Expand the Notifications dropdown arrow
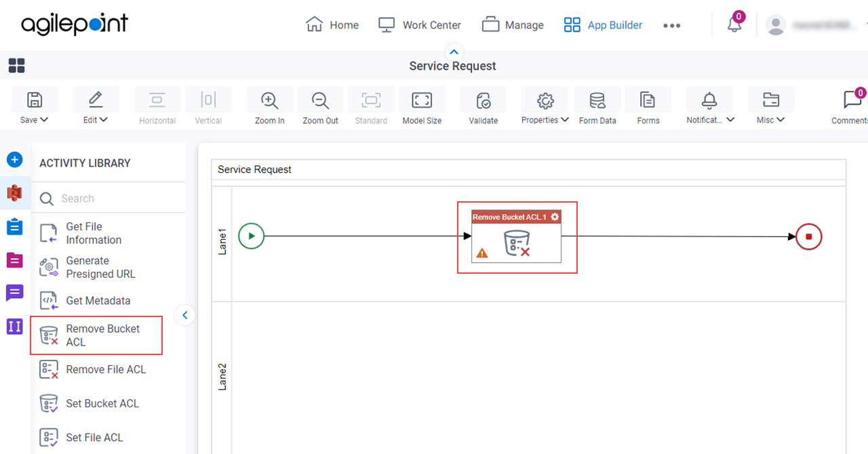Screen dimensions: 868x454 point(730,120)
